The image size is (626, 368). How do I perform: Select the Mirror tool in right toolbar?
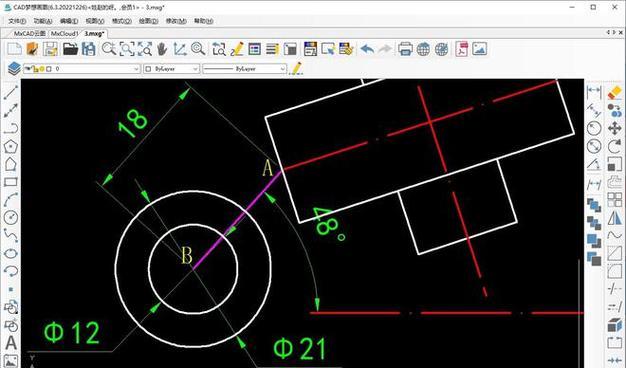[614, 218]
